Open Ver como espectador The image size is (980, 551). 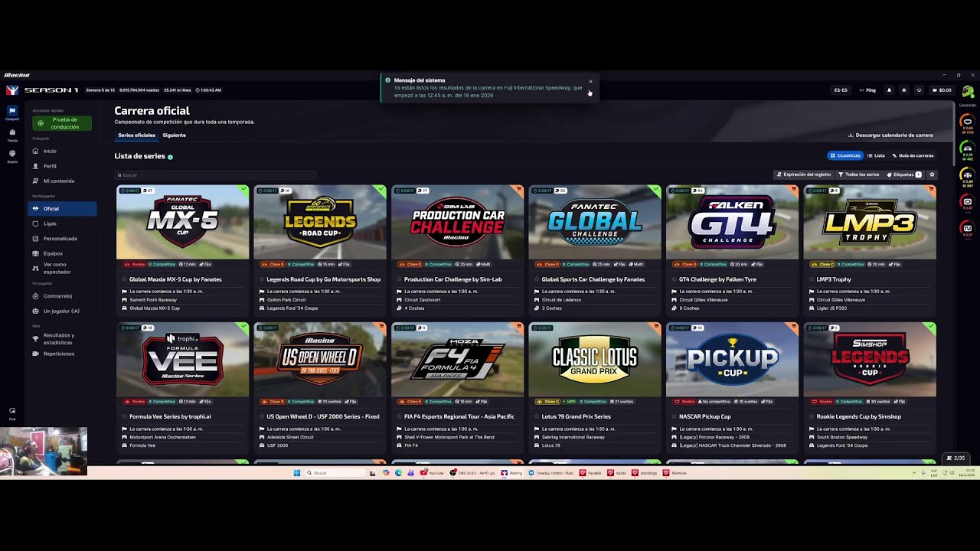tap(62, 268)
